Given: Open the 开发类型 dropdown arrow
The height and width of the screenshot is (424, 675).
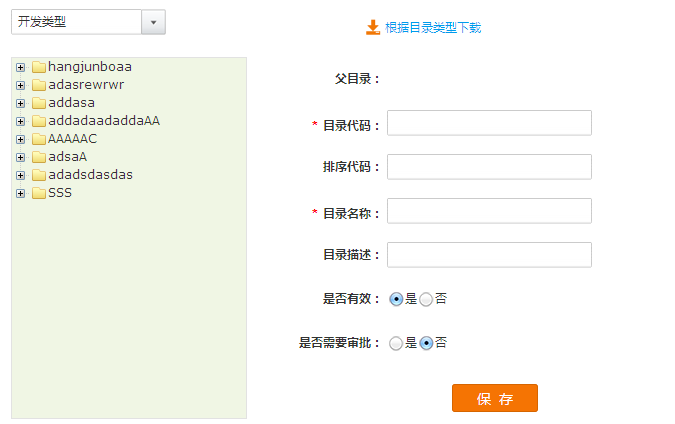Looking at the screenshot, I should click(x=153, y=22).
